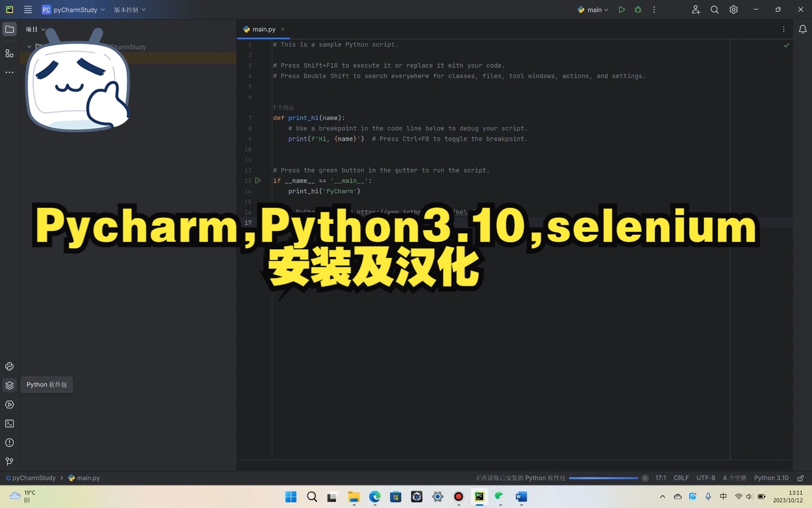The height and width of the screenshot is (508, 812).
Task: Open WeChat from taskbar
Action: click(x=500, y=497)
